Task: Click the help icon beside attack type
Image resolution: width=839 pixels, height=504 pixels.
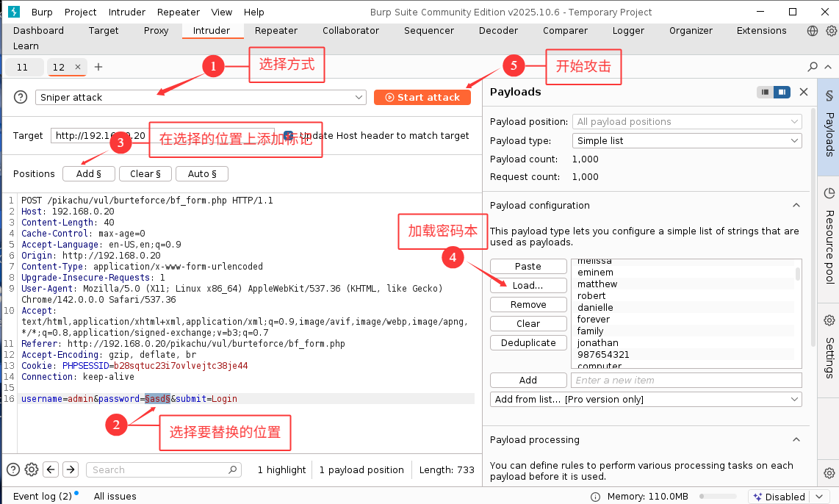Action: (x=21, y=97)
